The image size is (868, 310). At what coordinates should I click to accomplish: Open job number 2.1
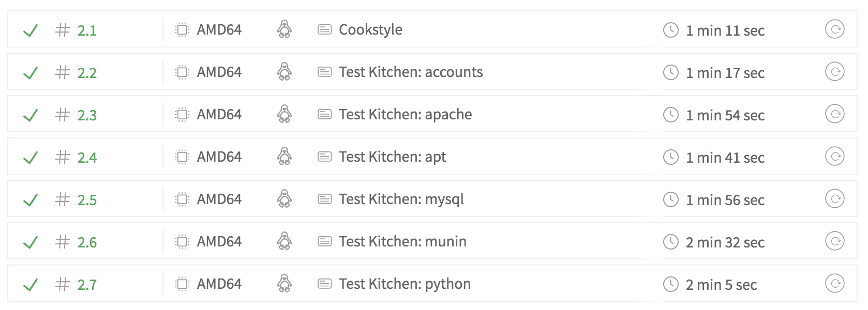[86, 30]
